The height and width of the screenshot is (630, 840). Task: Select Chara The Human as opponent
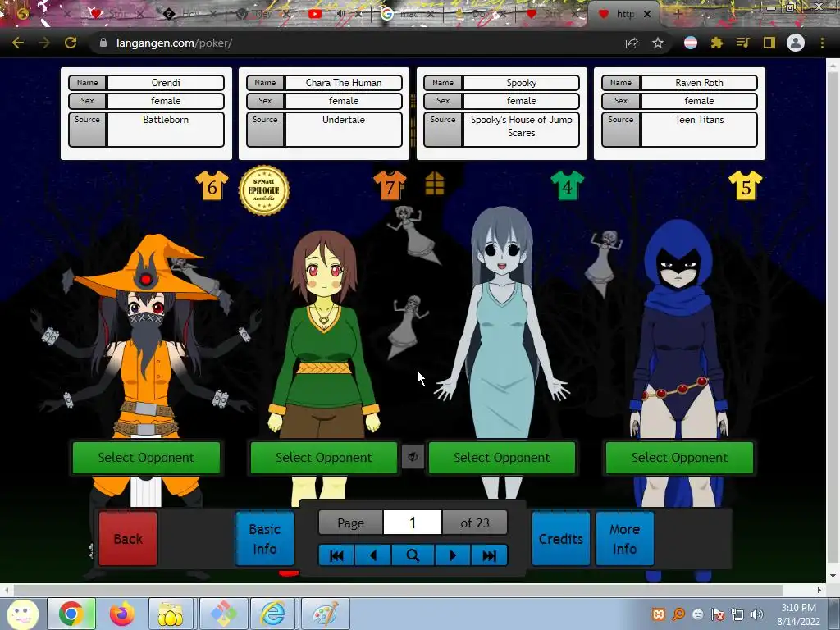click(324, 458)
